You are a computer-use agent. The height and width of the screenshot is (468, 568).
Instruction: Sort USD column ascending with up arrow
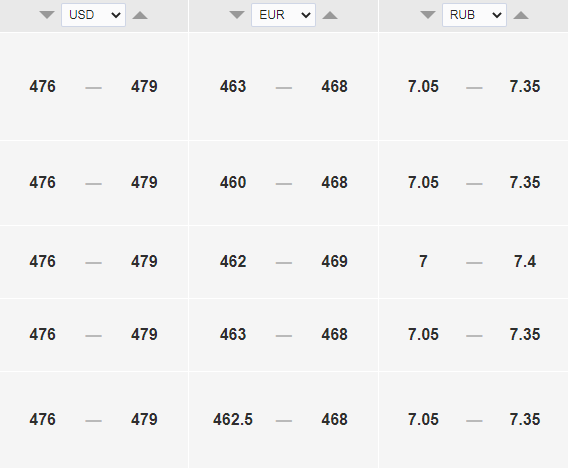pyautogui.click(x=140, y=15)
